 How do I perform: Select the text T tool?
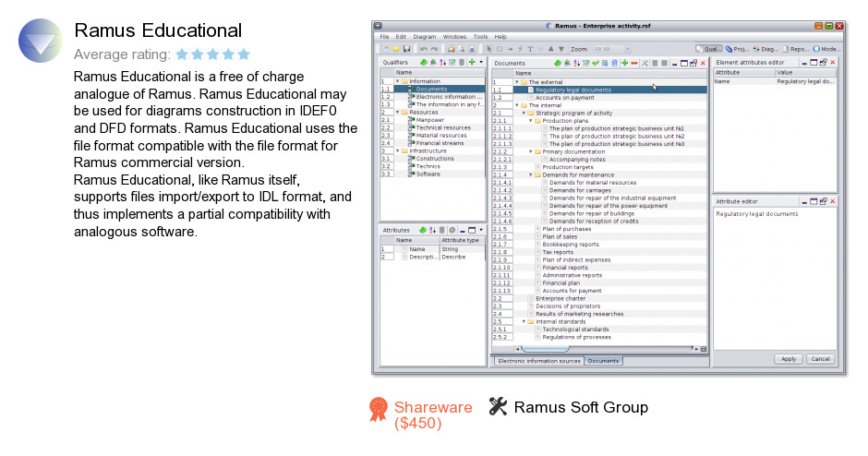coord(530,49)
